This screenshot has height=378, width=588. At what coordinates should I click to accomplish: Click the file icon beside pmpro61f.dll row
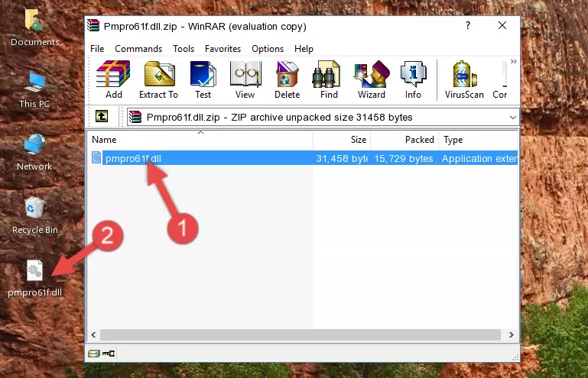[96, 158]
